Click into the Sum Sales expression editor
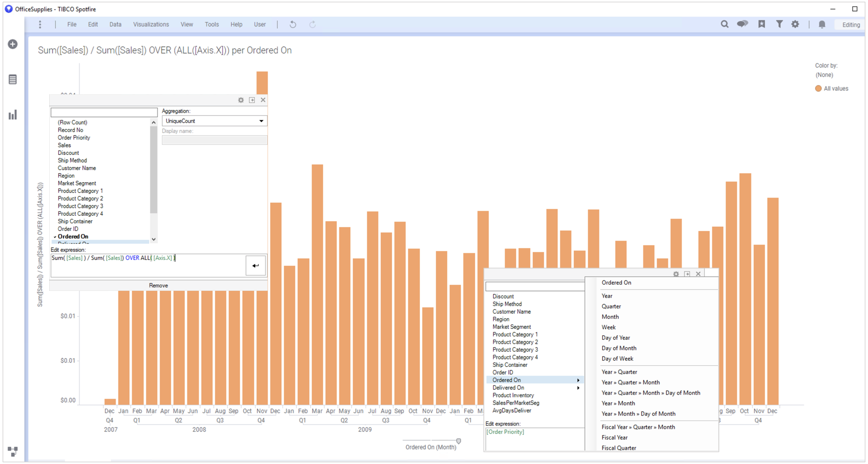 (x=148, y=266)
